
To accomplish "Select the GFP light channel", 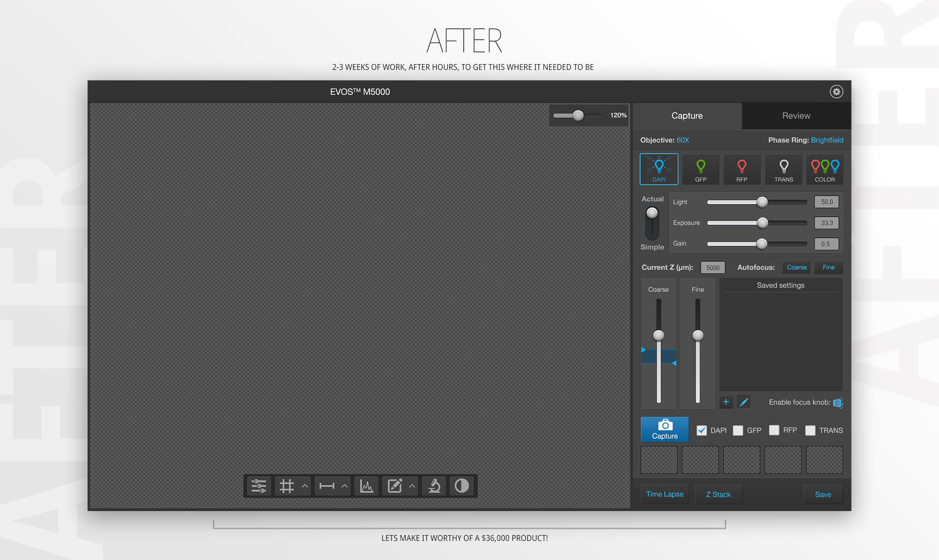I will 700,169.
